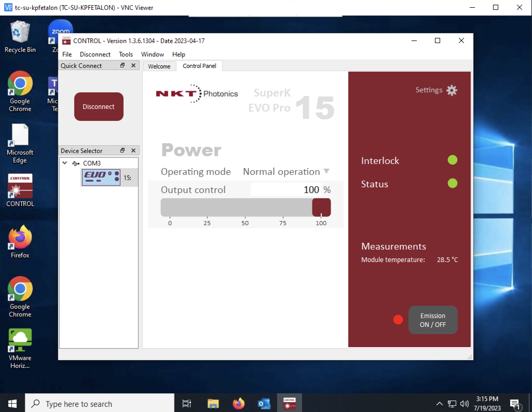The width and height of the screenshot is (532, 412).
Task: Click the Settings text label
Action: click(429, 90)
